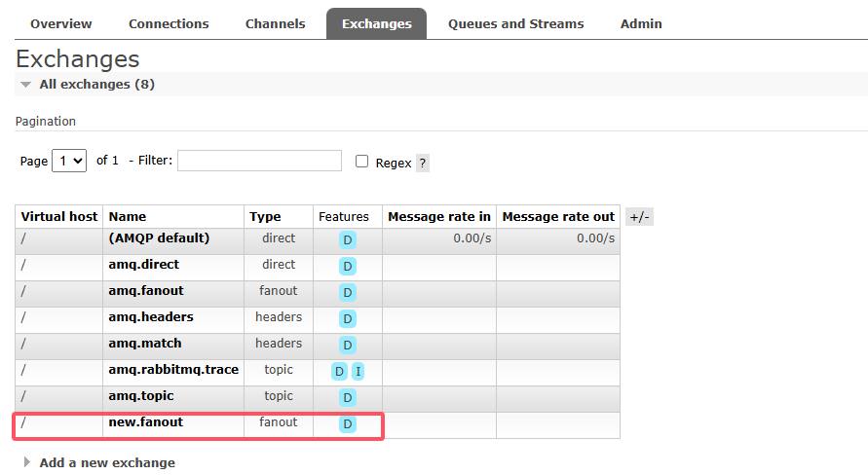The width and height of the screenshot is (868, 475).
Task: Click the D badge for new.fanout
Action: click(348, 424)
